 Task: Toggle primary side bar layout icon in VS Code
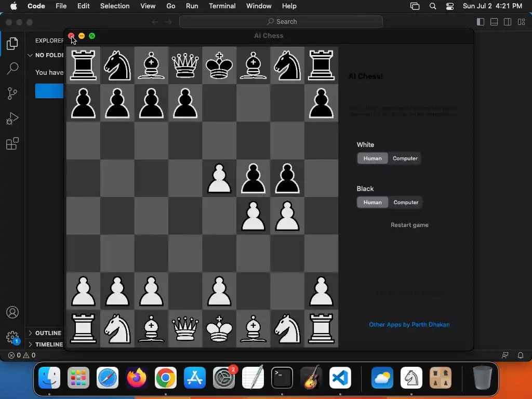coord(481,22)
